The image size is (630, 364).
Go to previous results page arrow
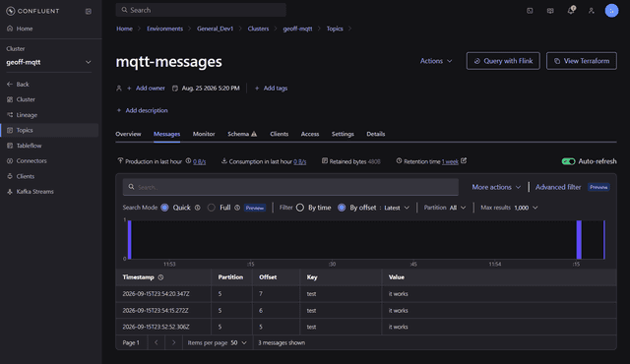point(157,342)
